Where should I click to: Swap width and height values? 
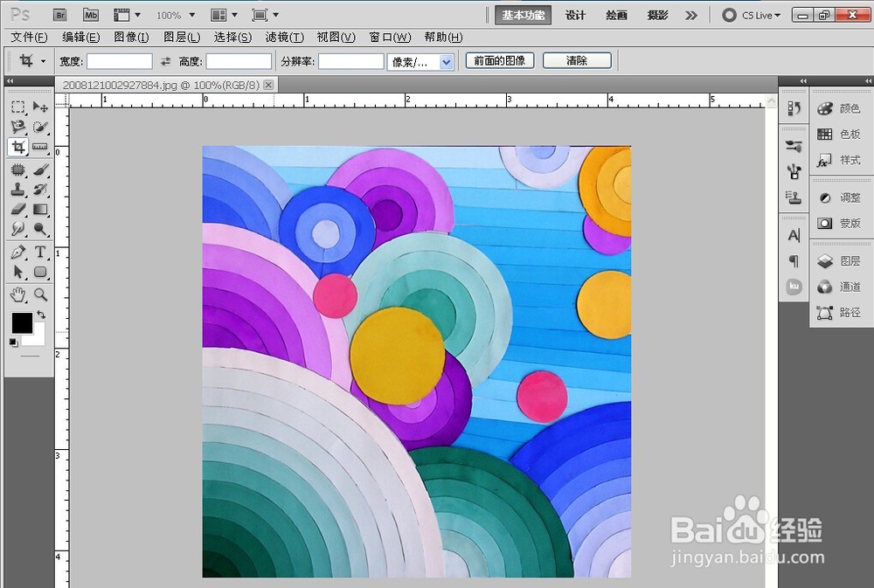tap(165, 61)
